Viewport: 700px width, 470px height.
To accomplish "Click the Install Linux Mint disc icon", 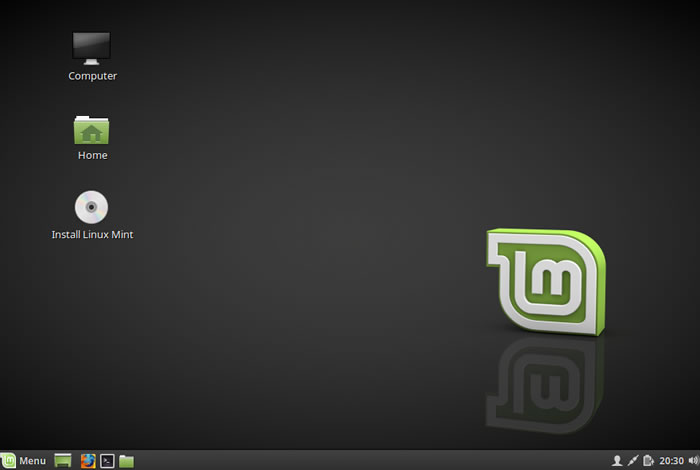I will point(91,207).
